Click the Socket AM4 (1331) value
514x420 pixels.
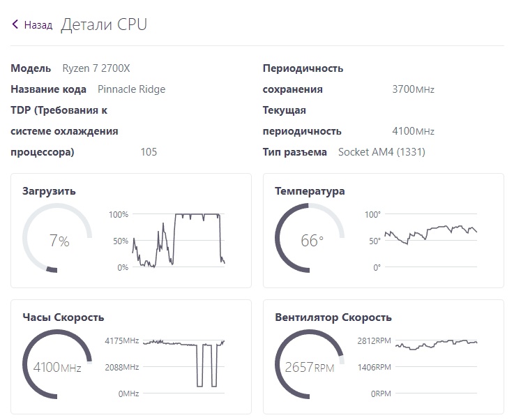pos(381,152)
